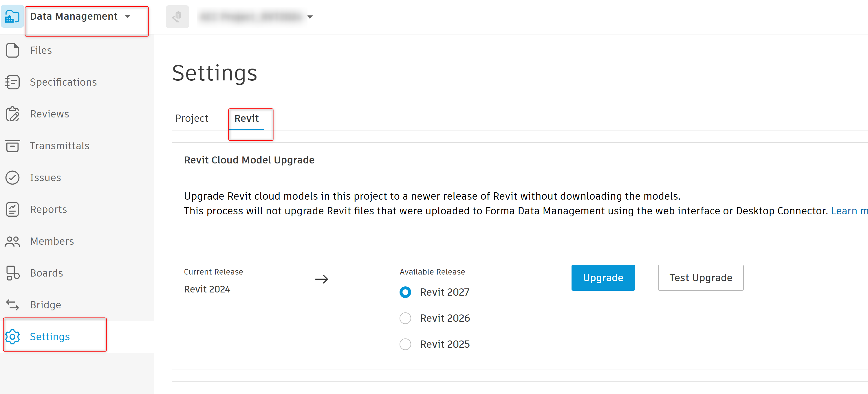The height and width of the screenshot is (394, 868).
Task: Click the Bridge arrows icon
Action: pos(12,305)
